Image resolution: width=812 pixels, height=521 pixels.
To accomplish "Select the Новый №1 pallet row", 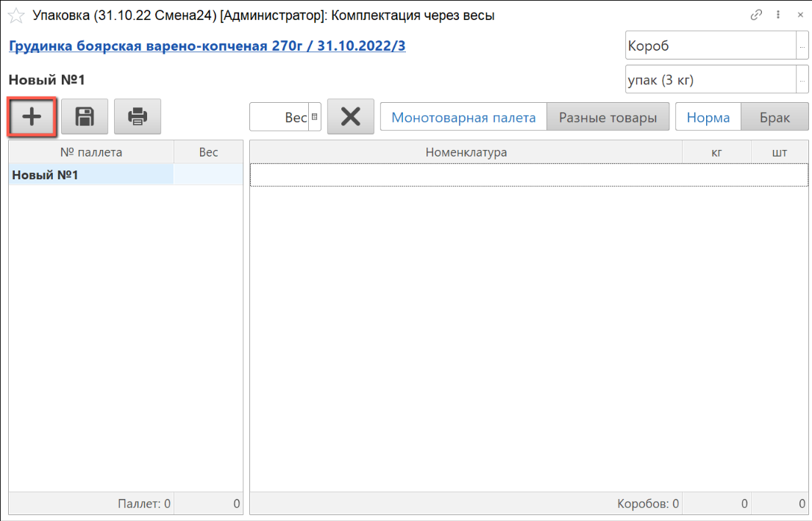I will click(90, 175).
